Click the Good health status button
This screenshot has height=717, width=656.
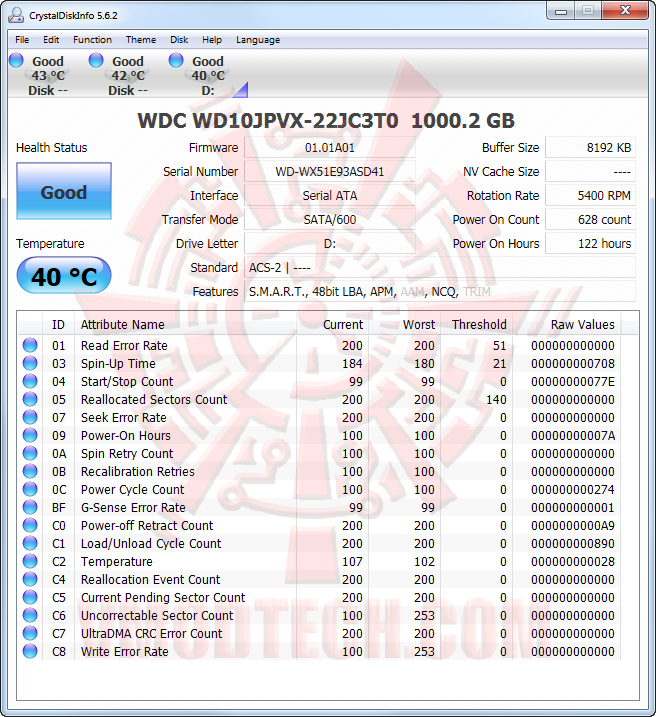(64, 191)
